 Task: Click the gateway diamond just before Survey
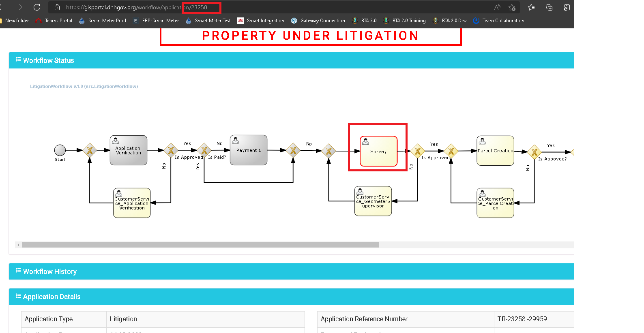click(x=329, y=151)
